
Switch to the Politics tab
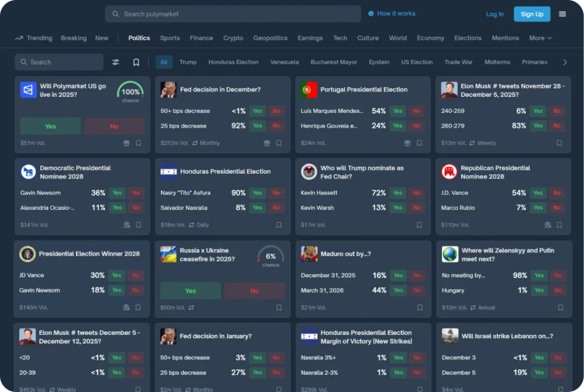pos(139,38)
